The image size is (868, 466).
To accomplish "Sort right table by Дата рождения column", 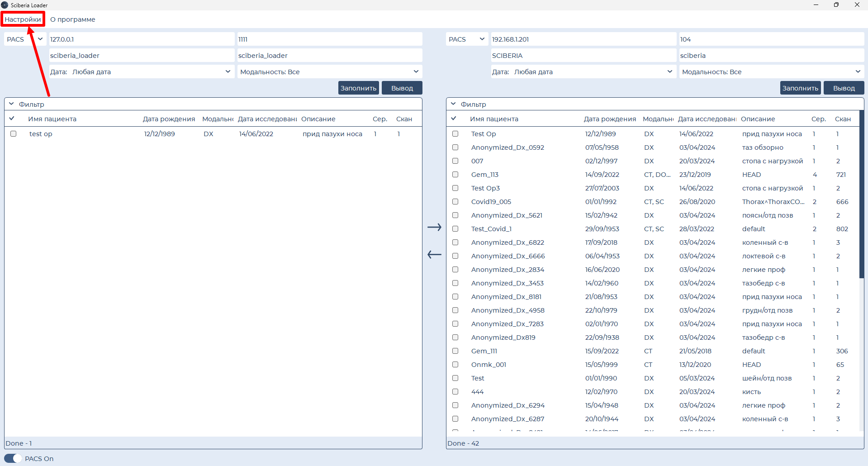I will (x=610, y=119).
